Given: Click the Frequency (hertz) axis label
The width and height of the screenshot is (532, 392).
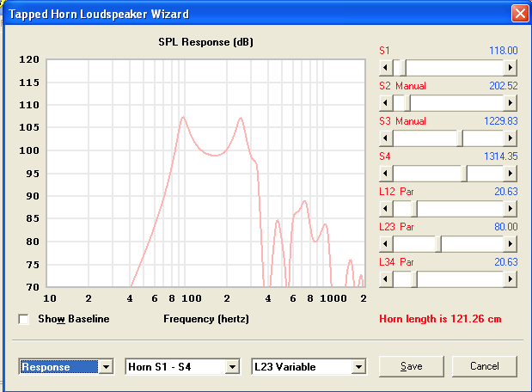Looking at the screenshot, I should click(206, 319).
